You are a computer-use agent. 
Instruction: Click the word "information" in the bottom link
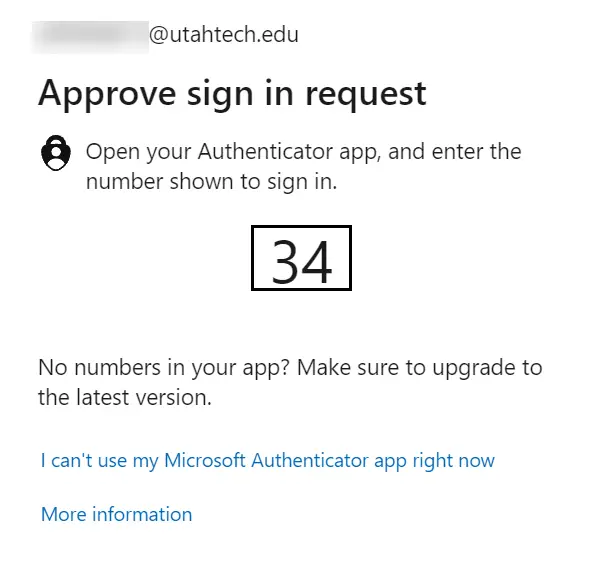142,514
